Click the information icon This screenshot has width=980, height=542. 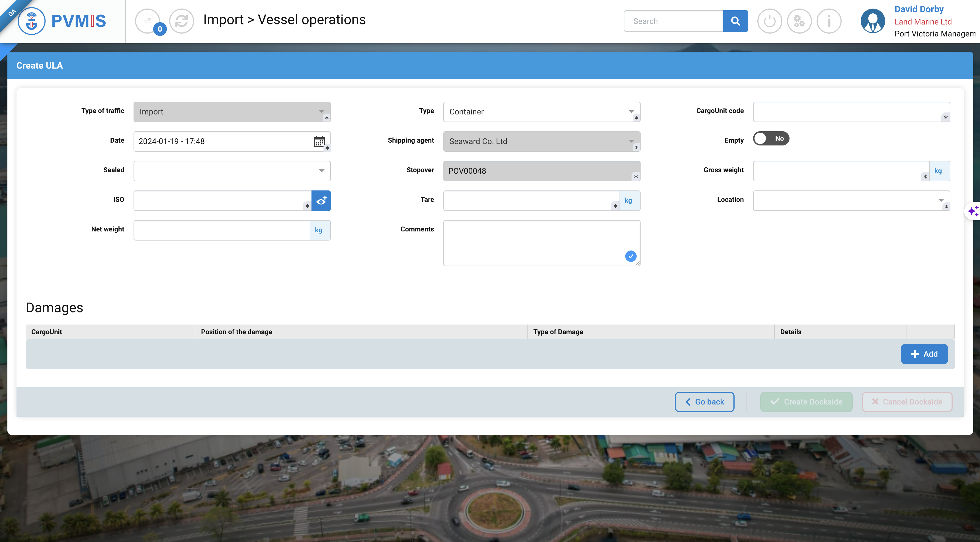pyautogui.click(x=829, y=21)
